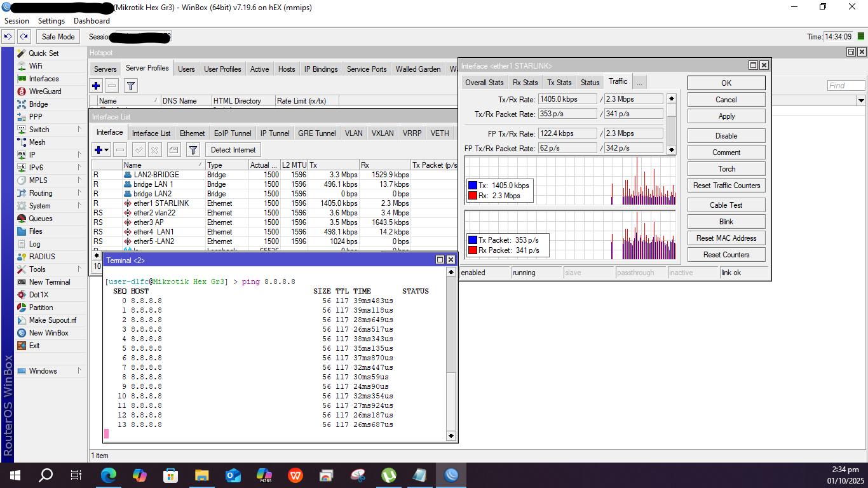Click the Cable Test button
This screenshot has width=868, height=488.
(726, 205)
